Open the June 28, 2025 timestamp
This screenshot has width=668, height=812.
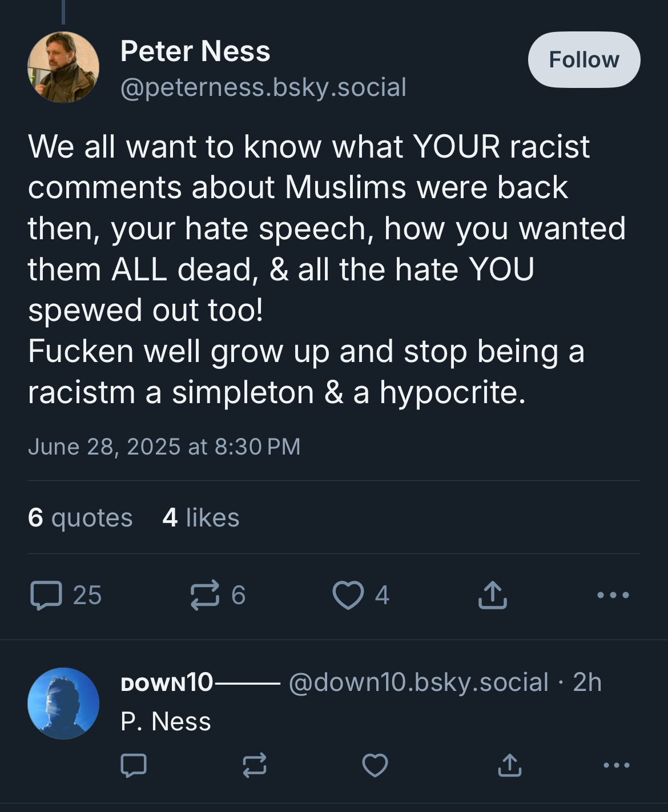pyautogui.click(x=164, y=447)
